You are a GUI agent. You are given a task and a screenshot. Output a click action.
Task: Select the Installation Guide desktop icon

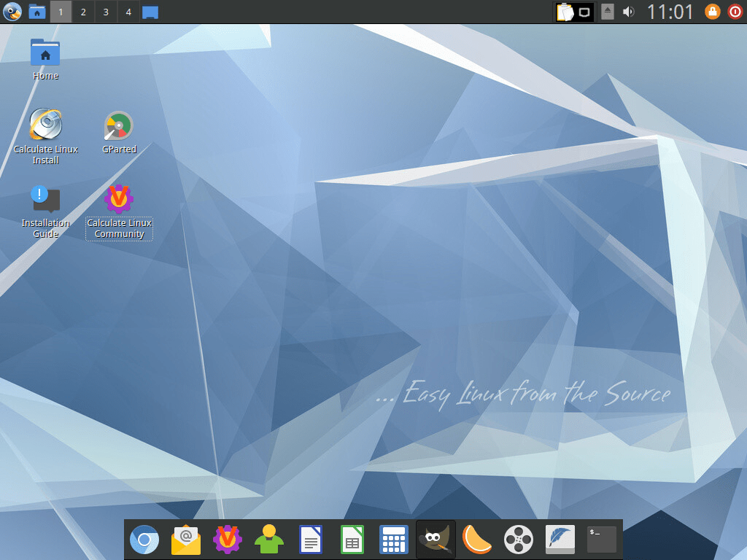[x=45, y=211]
